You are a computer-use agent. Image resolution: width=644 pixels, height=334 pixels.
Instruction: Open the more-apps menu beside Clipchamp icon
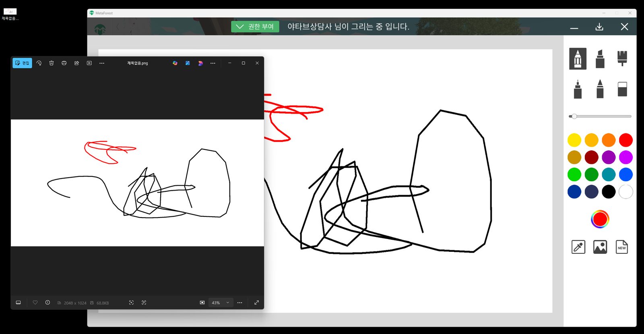tap(213, 63)
